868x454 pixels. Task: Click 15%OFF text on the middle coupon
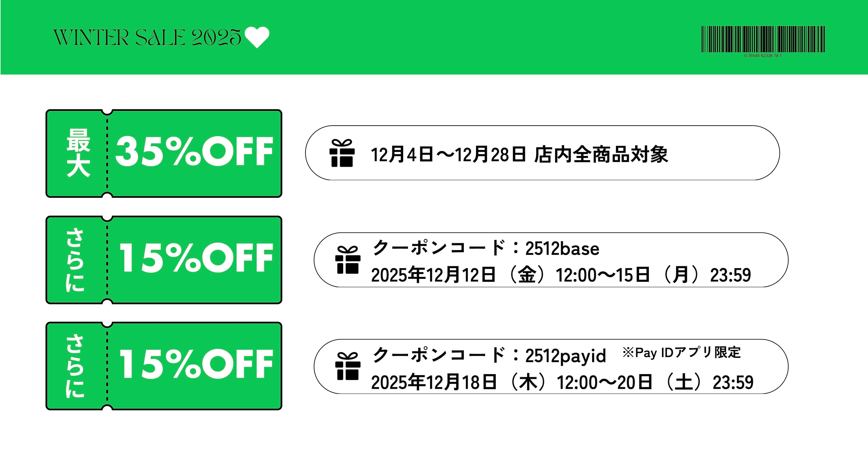pos(196,258)
